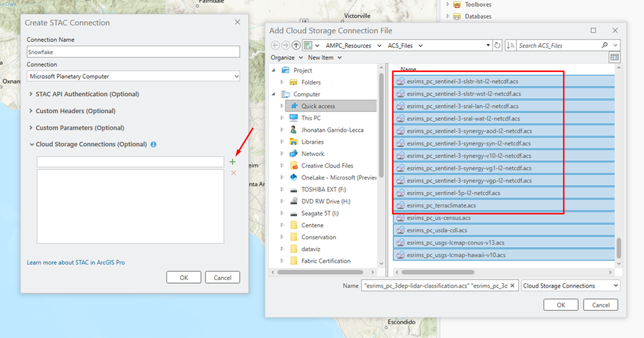Select the Seagate 5T (I:) drive
The width and height of the screenshot is (644, 338).
(x=320, y=213)
